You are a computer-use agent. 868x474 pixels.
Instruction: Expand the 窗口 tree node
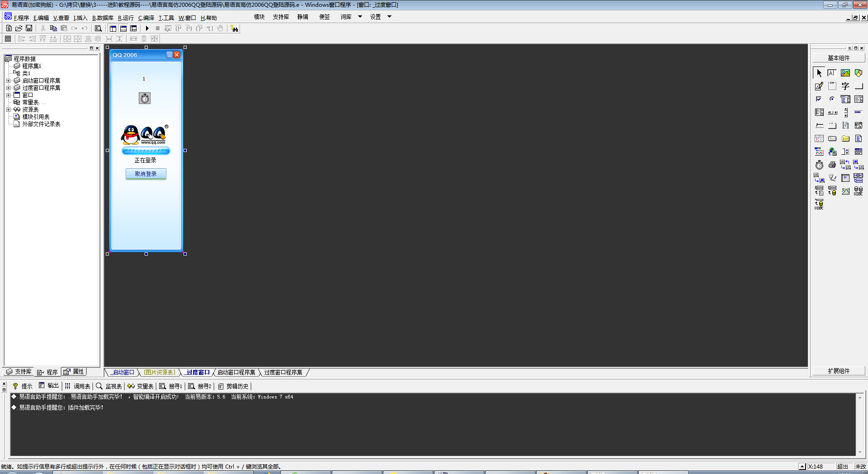click(8, 95)
